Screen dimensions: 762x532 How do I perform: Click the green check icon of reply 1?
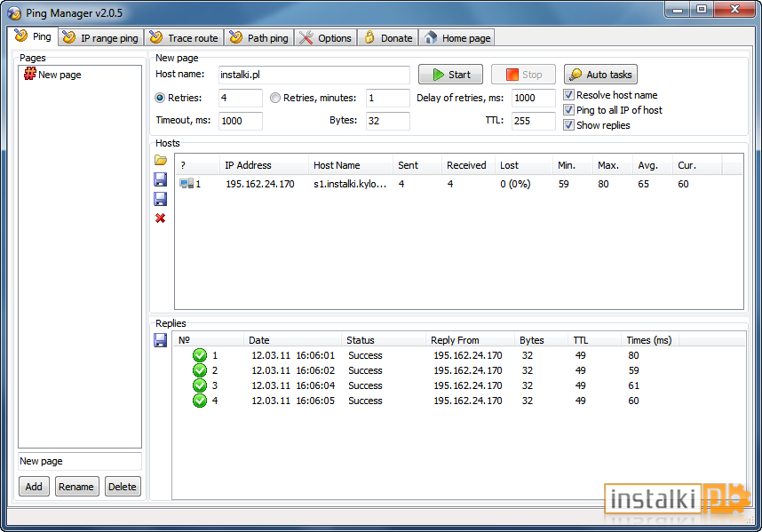200,355
